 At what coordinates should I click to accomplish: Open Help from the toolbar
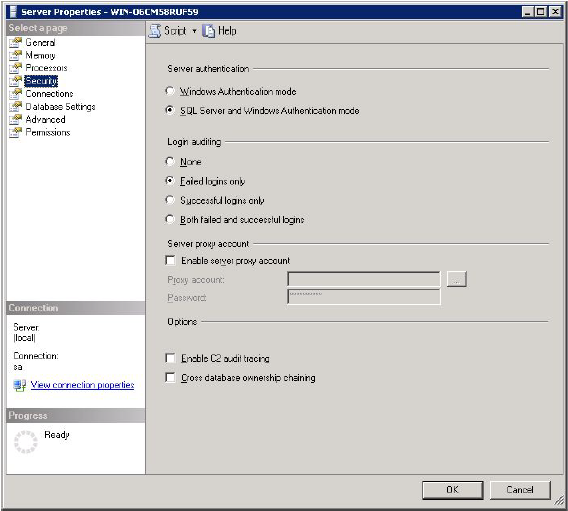(220, 31)
